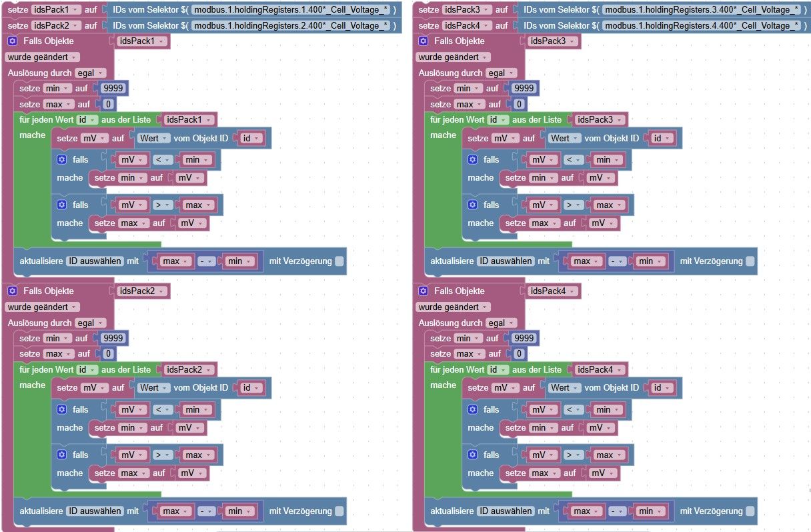
Task: Open 'min' dropdown in idsPack2 aktualisiere subtraction
Action: (x=239, y=511)
